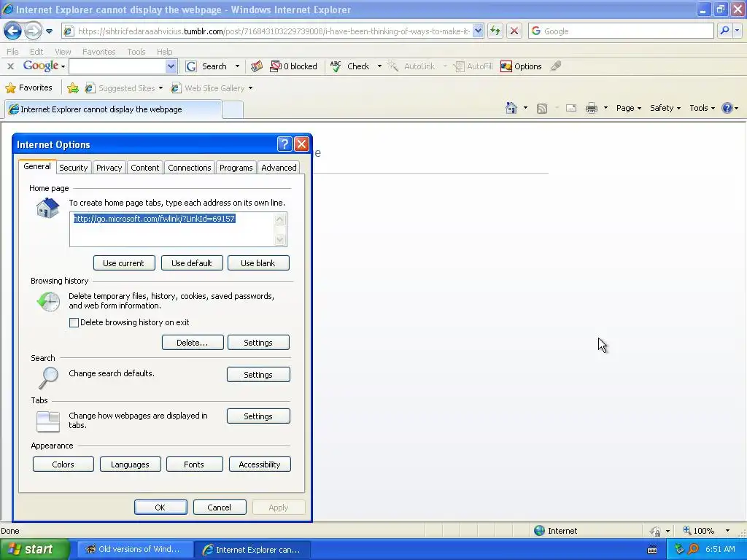Click the spell Check toolbar button

point(350,66)
